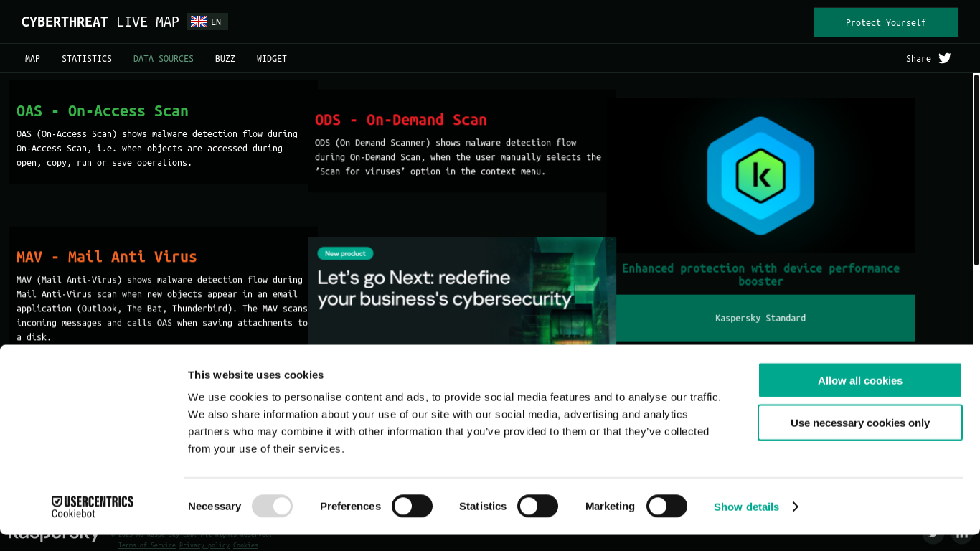Screen dimensions: 980x551
Task: Open the WIDGET navigation item
Action: 272,59
